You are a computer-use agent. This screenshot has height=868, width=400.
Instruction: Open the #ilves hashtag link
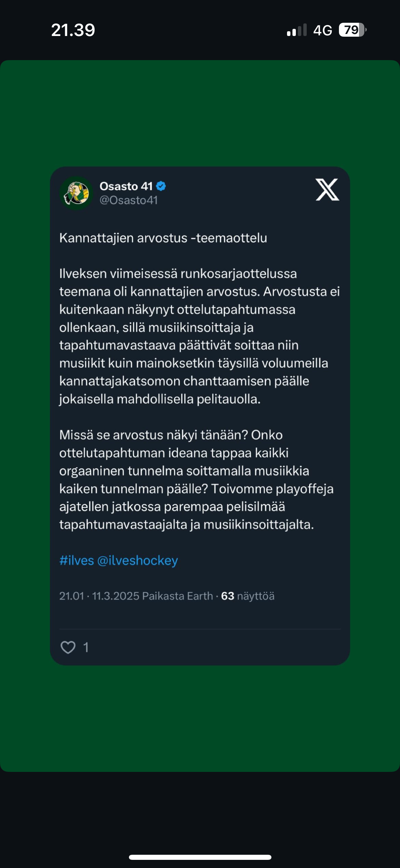[x=77, y=560]
